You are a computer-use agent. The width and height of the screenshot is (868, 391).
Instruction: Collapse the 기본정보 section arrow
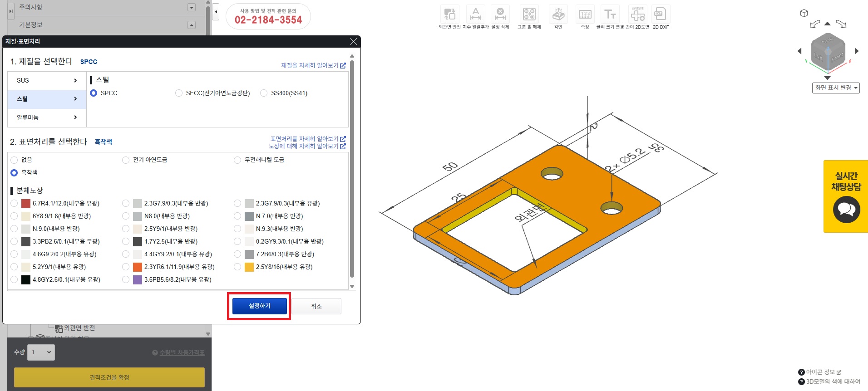click(192, 25)
